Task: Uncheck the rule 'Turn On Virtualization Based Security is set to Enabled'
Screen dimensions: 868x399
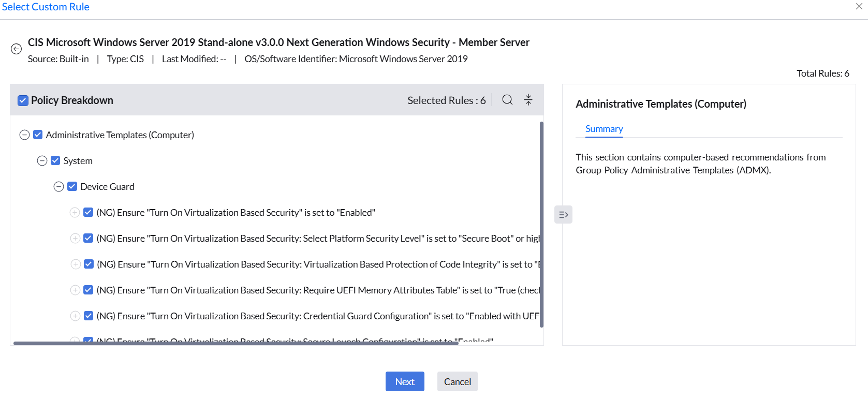Action: 89,212
